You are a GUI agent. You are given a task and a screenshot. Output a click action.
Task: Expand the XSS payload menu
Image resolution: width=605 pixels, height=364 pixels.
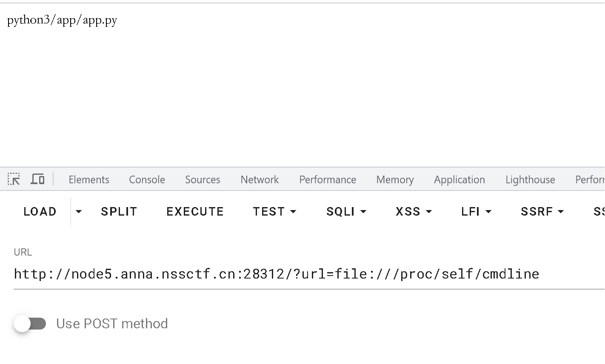pyautogui.click(x=414, y=211)
